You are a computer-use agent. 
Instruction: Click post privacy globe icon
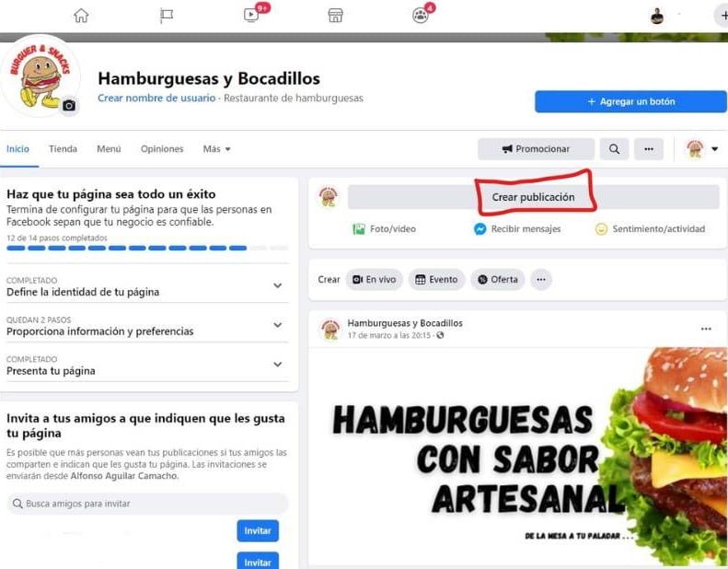[x=440, y=335]
